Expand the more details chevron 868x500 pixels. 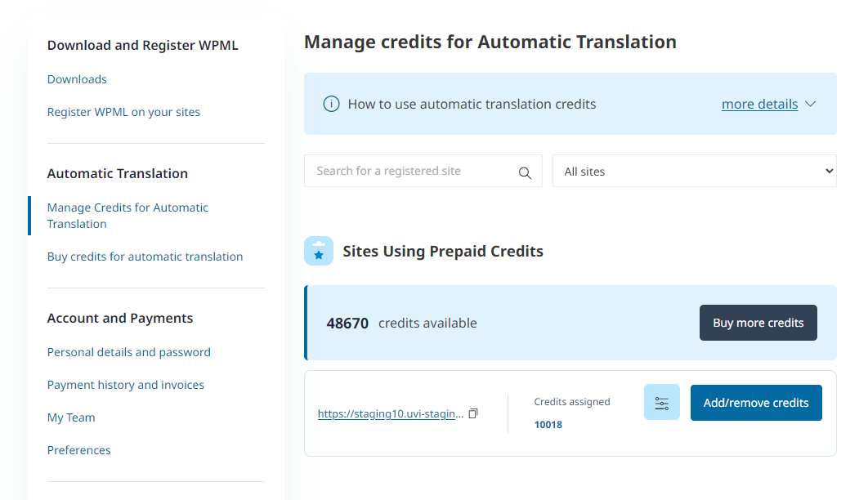(x=811, y=104)
